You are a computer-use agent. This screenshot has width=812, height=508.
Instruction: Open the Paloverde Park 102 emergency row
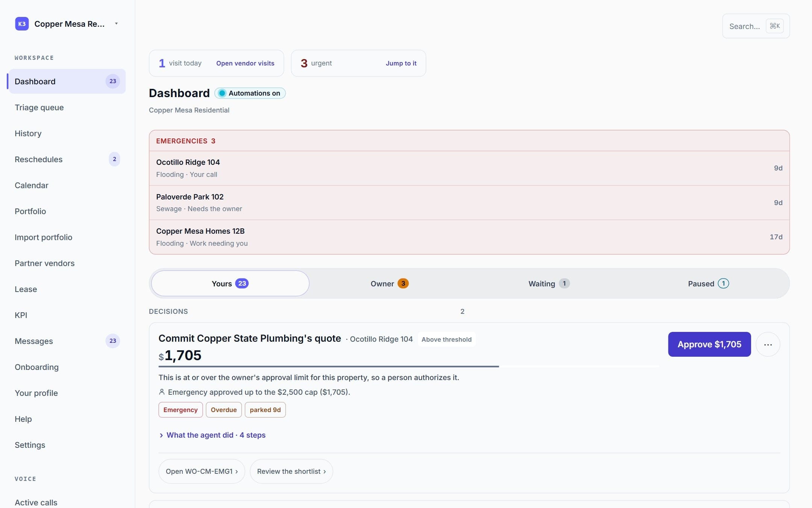[x=469, y=202]
